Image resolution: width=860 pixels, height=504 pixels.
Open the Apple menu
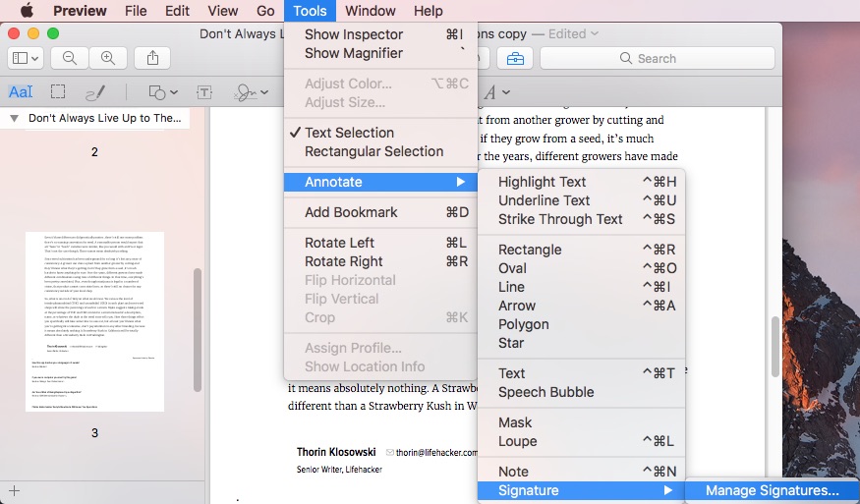(27, 11)
